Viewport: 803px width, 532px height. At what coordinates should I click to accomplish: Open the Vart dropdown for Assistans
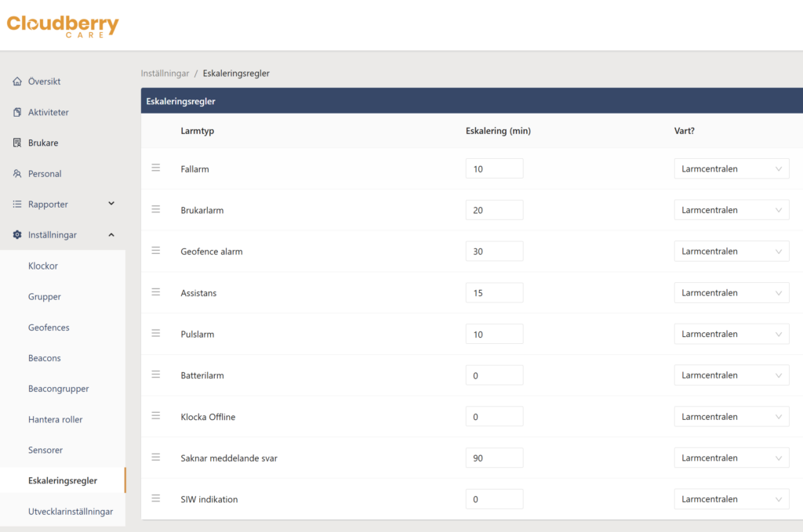click(x=732, y=292)
